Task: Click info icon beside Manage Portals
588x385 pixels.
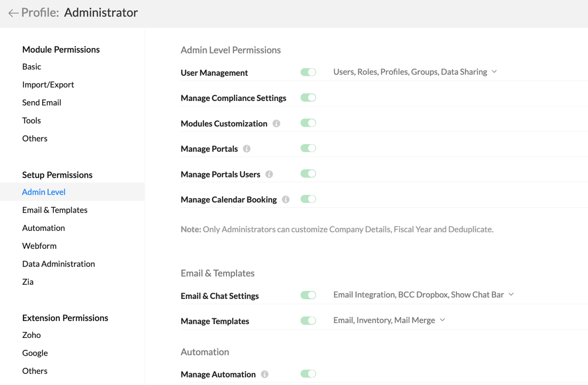Action: tap(247, 149)
